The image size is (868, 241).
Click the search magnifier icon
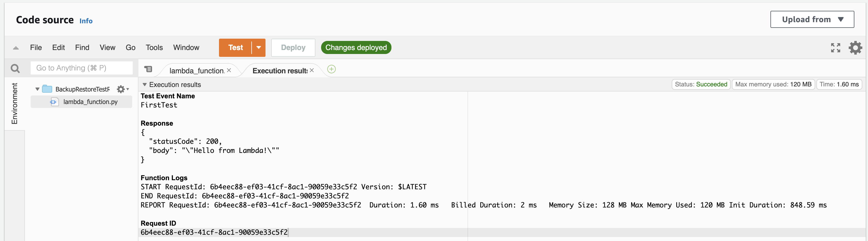(15, 68)
